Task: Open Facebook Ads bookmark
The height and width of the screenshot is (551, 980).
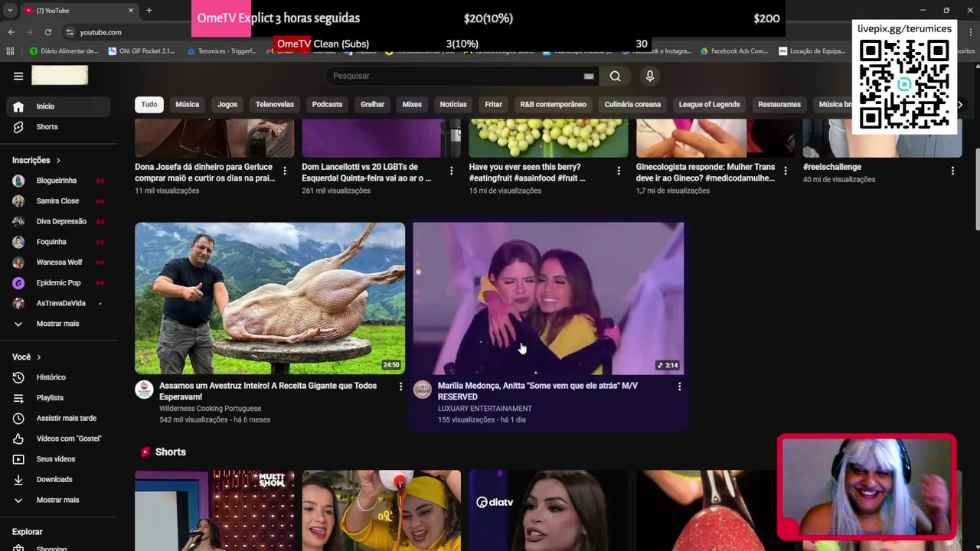Action: point(733,51)
